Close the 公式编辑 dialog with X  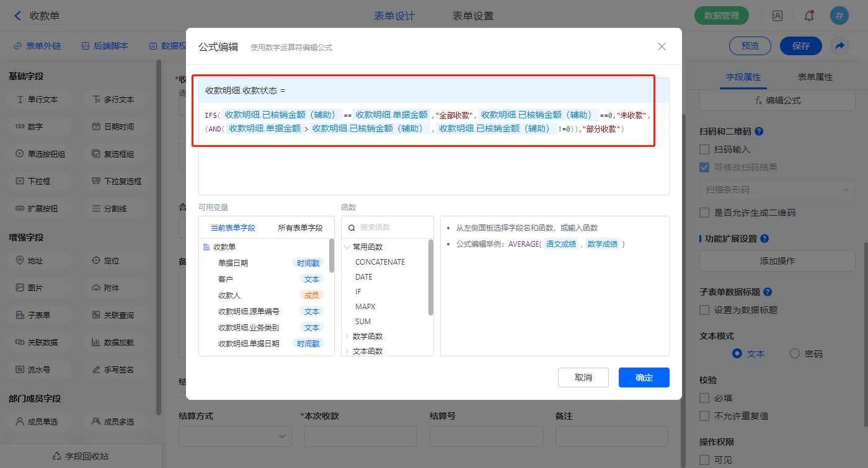[x=662, y=46]
